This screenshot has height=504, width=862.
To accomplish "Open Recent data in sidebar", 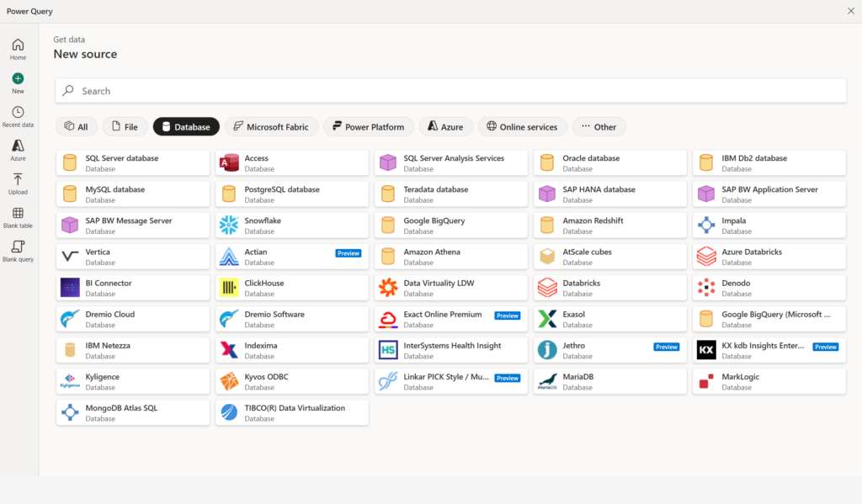I will pyautogui.click(x=18, y=116).
